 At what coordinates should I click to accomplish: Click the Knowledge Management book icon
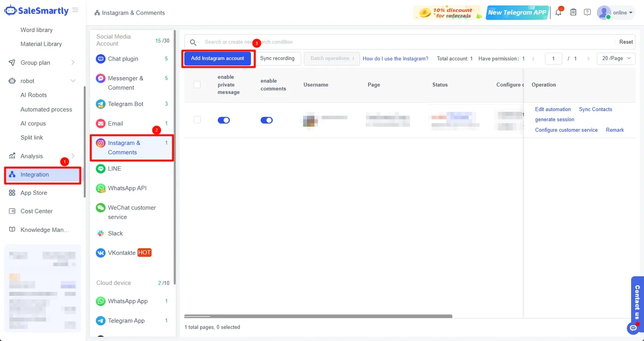(12, 229)
